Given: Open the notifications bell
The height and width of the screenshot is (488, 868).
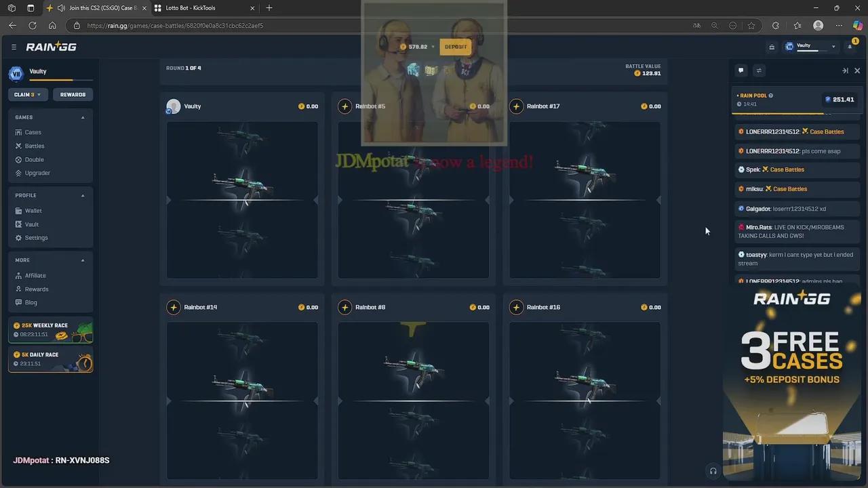Looking at the screenshot, I should point(850,47).
